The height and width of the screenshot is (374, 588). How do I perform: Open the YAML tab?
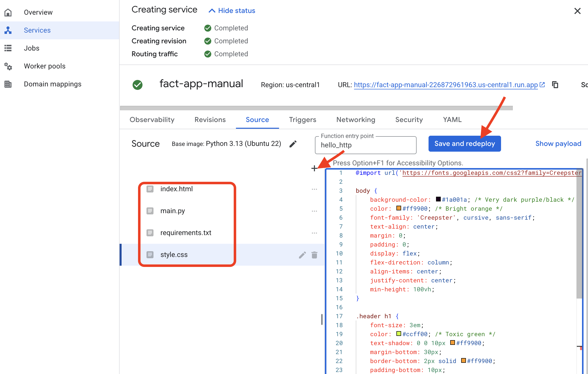point(452,120)
